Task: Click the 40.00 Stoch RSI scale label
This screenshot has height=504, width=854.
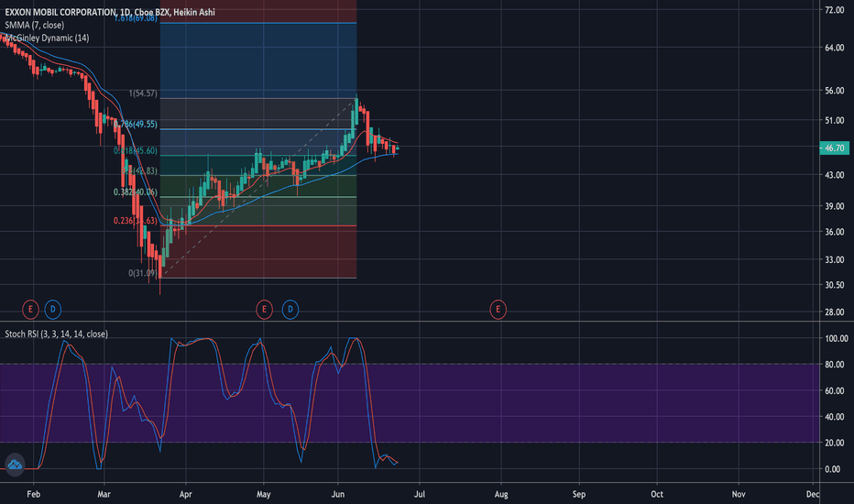Action: click(836, 417)
